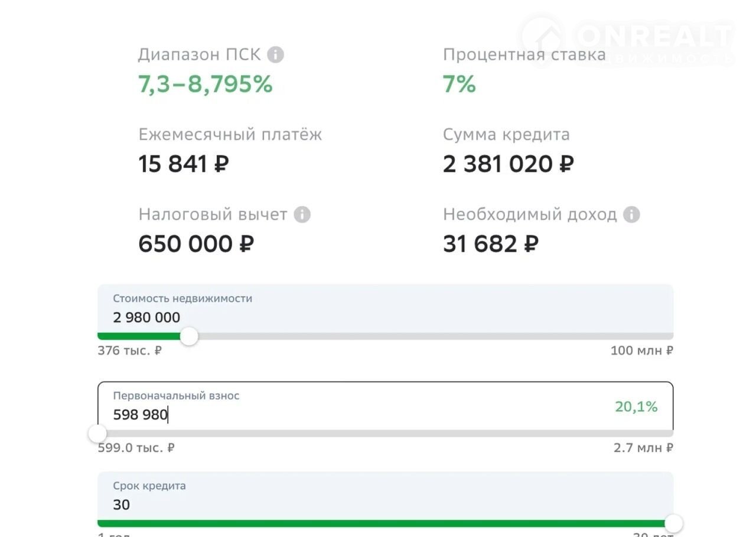Image resolution: width=756 pixels, height=537 pixels.
Task: Click the required income value 31 682 ₽
Action: coord(490,243)
